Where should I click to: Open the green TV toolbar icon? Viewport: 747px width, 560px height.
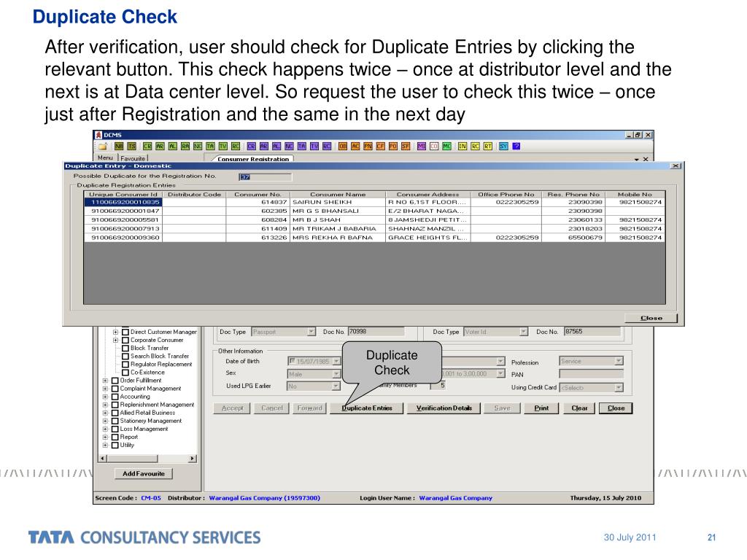[x=223, y=146]
